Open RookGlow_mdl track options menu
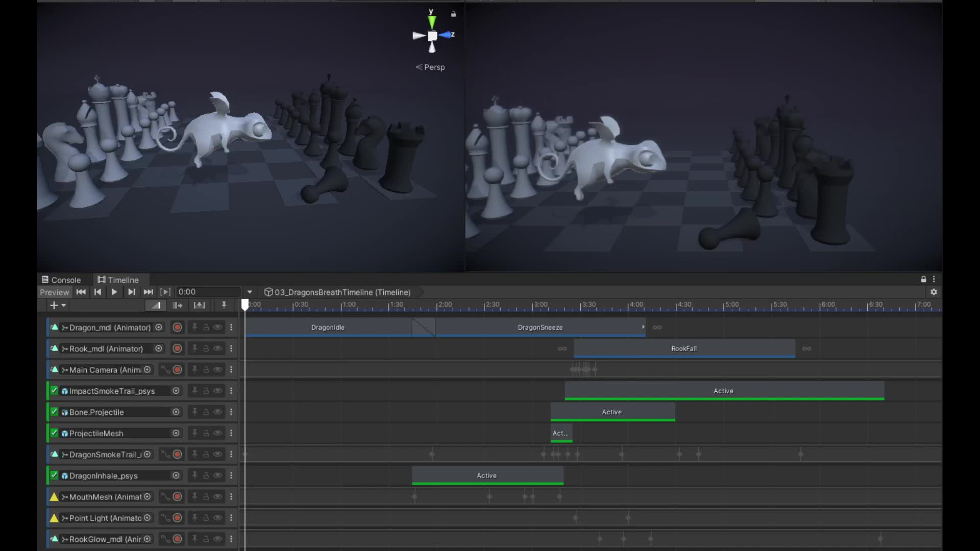 click(231, 539)
